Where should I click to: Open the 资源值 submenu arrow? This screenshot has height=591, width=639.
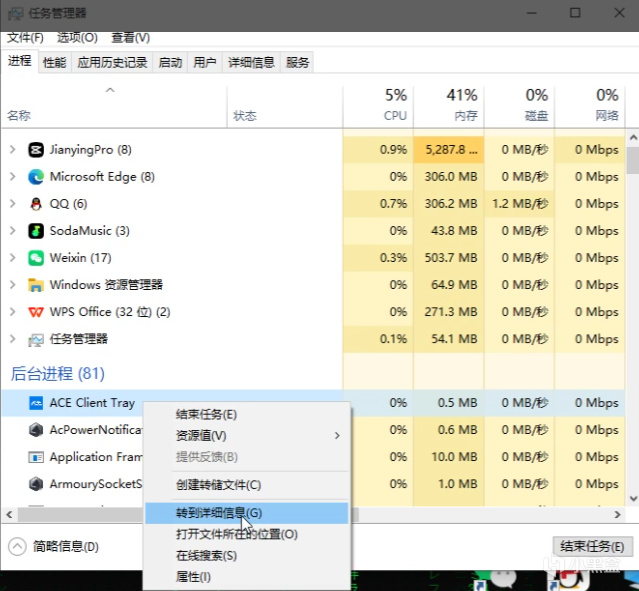click(337, 436)
